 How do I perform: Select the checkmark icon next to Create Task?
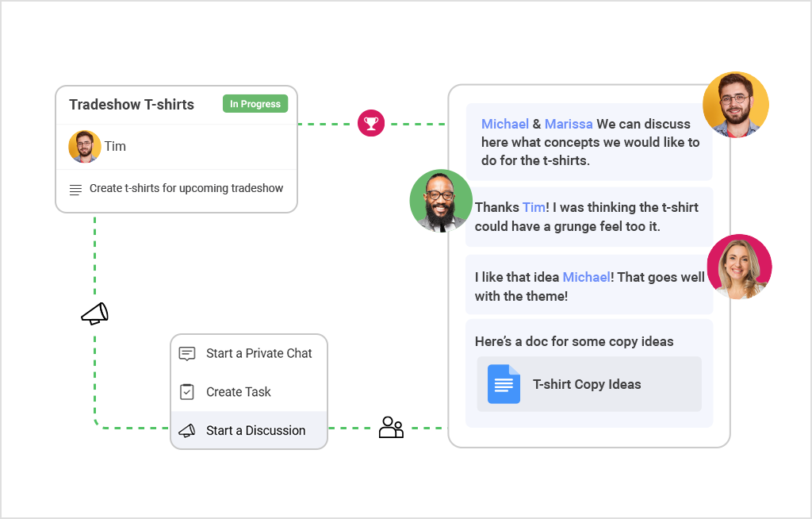coord(188,391)
